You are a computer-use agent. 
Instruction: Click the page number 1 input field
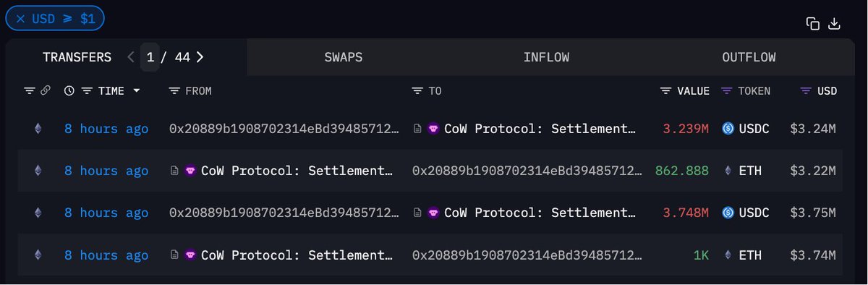pos(150,57)
